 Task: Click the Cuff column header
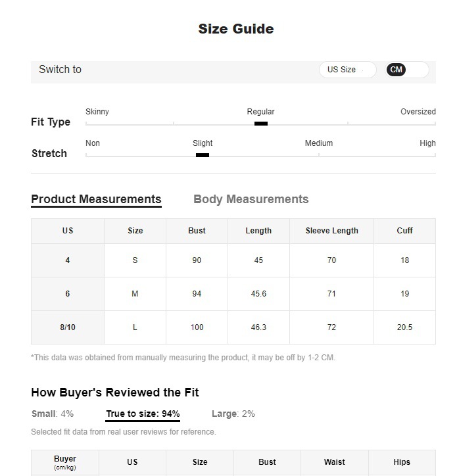(x=404, y=231)
